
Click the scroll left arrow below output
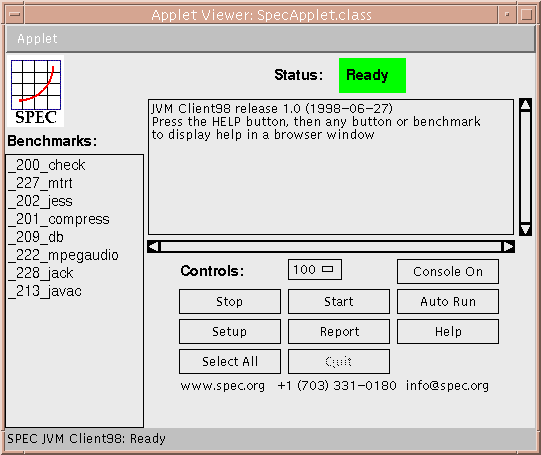pyautogui.click(x=154, y=246)
